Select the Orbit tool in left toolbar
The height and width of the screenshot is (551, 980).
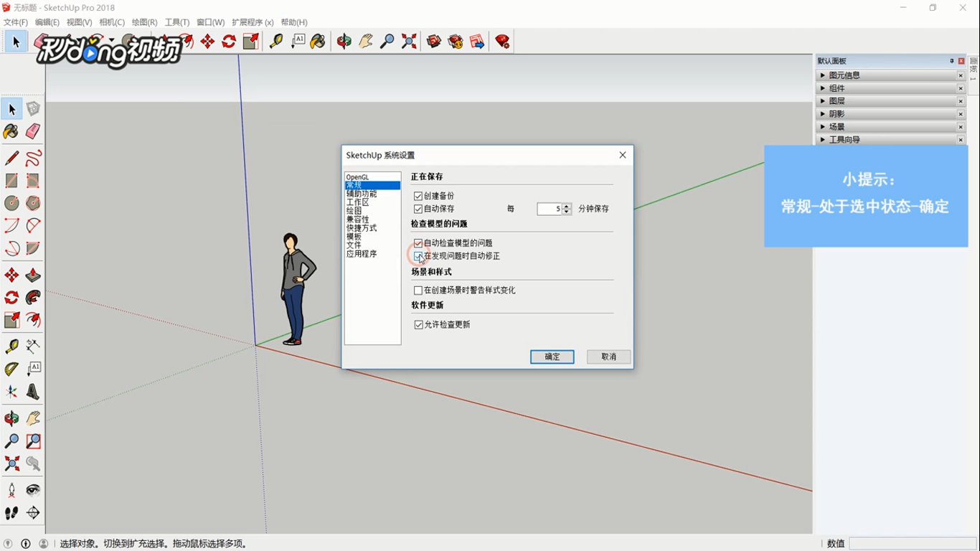tap(11, 418)
